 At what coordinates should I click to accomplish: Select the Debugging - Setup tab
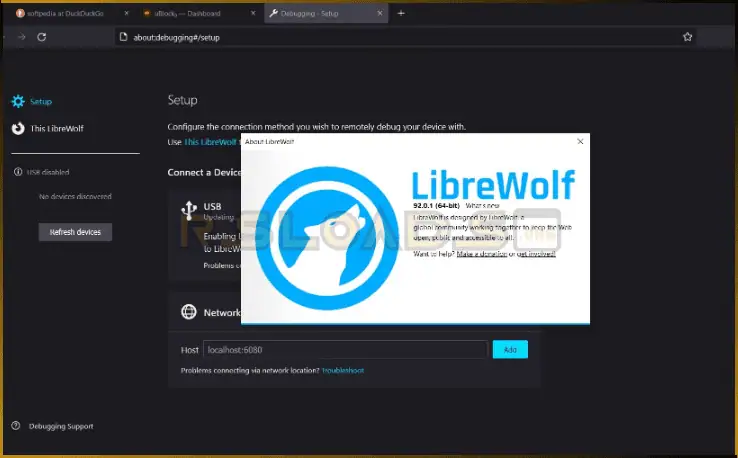pos(326,13)
